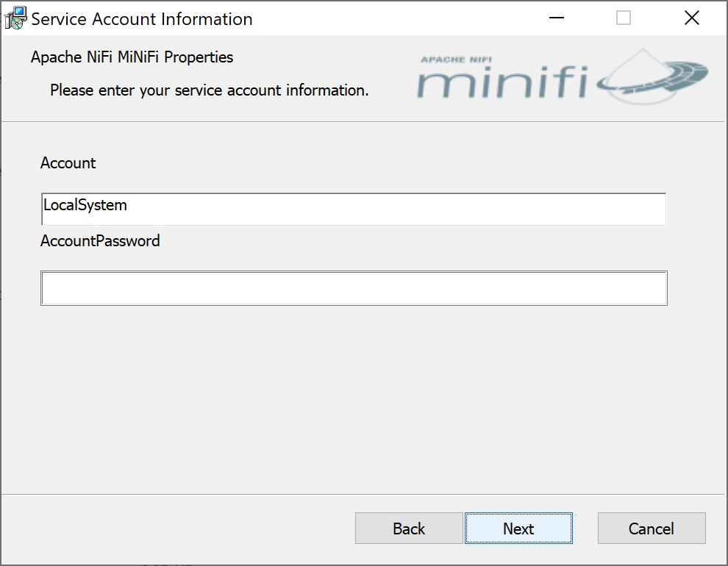
Task: Close the installer with the X button
Action: tap(691, 18)
